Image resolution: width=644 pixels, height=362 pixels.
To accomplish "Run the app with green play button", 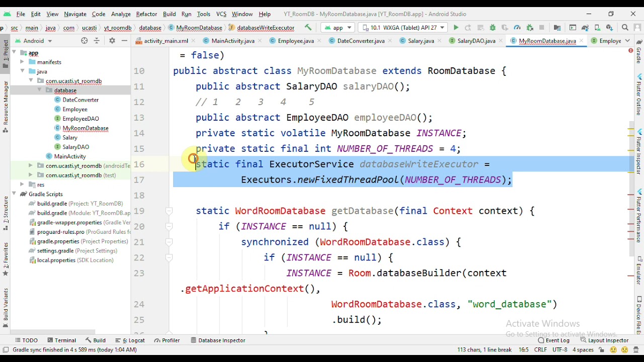I will point(456,28).
